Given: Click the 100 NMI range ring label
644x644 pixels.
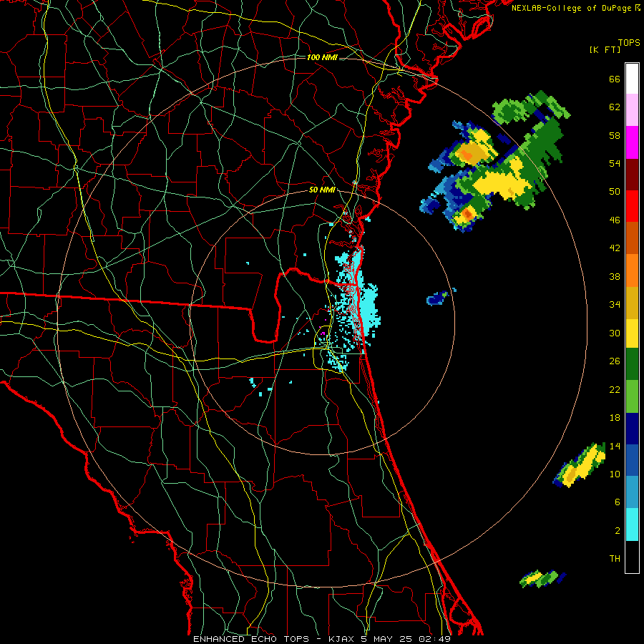Looking at the screenshot, I should coord(322,57).
